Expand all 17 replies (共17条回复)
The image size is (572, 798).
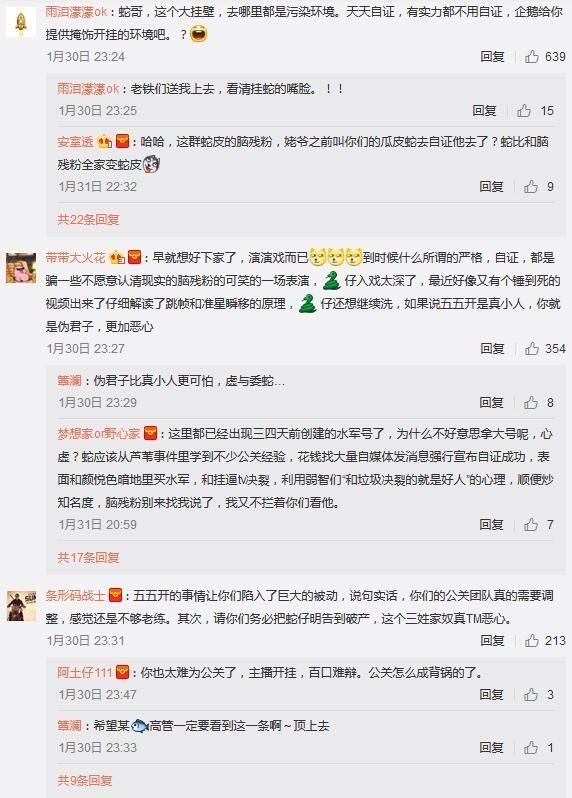coord(88,557)
